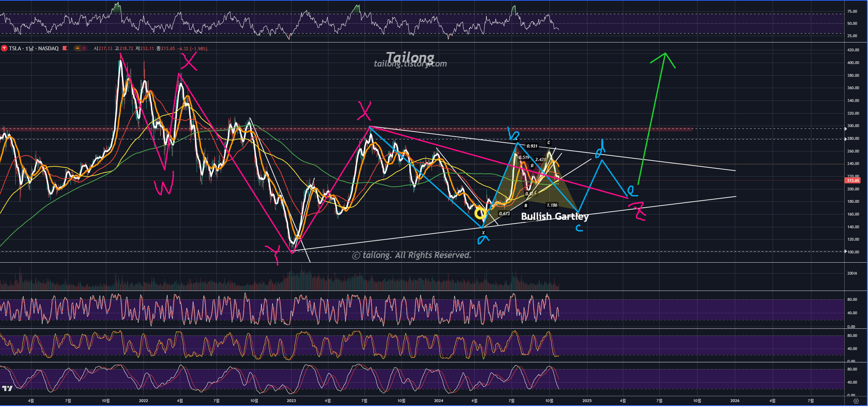This screenshot has height=407, width=868.
Task: Click the pink approximate-equal data icon
Action: [84, 48]
